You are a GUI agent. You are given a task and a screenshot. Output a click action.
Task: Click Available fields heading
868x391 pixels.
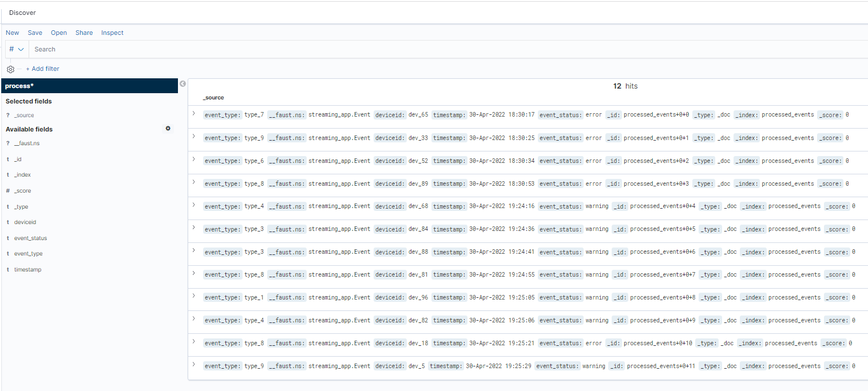pyautogui.click(x=29, y=129)
